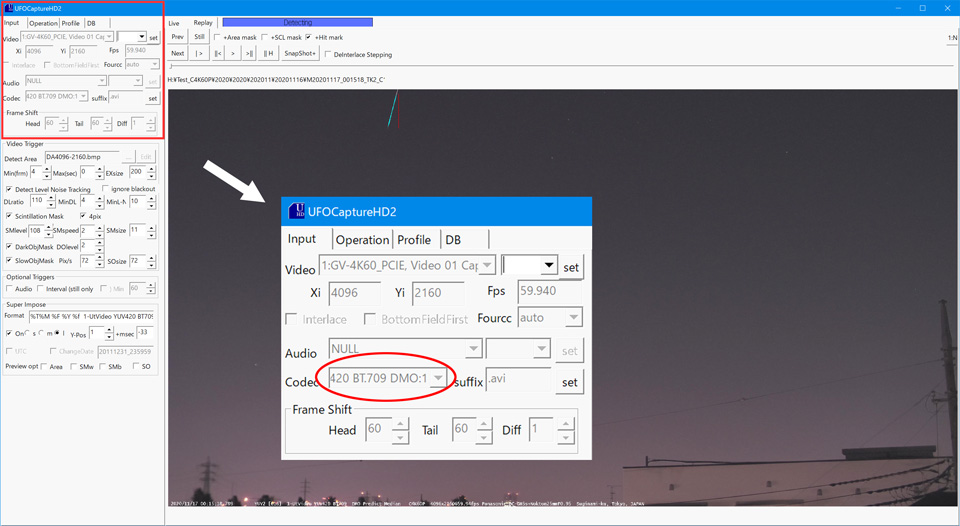Click the '...' browse button for Detect Area
Image resolution: width=960 pixels, height=526 pixels.
(x=127, y=158)
